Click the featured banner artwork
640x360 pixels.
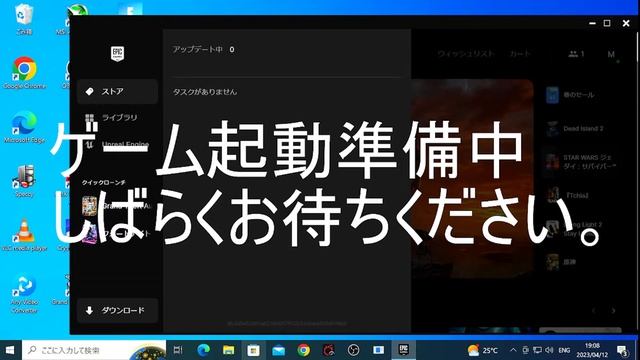472,179
